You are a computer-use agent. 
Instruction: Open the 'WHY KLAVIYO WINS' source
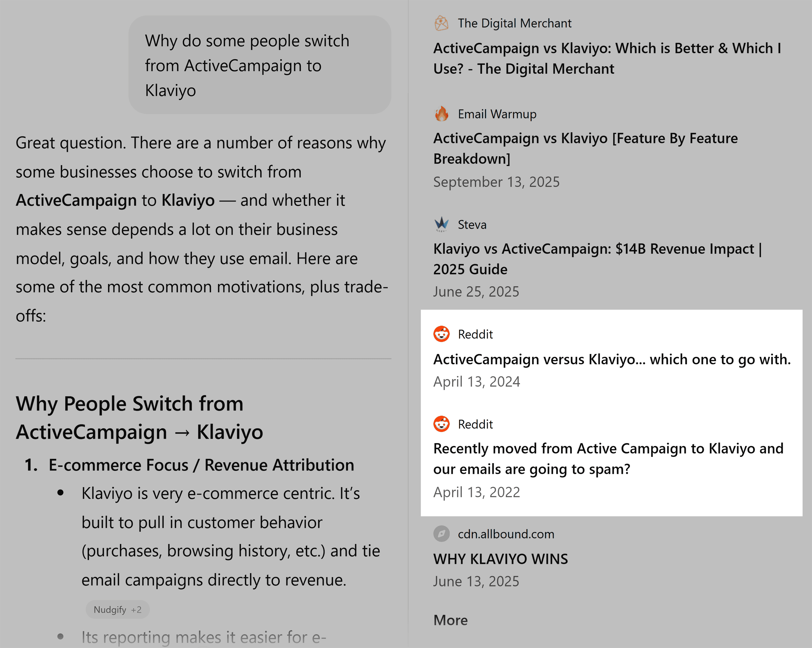(501, 559)
